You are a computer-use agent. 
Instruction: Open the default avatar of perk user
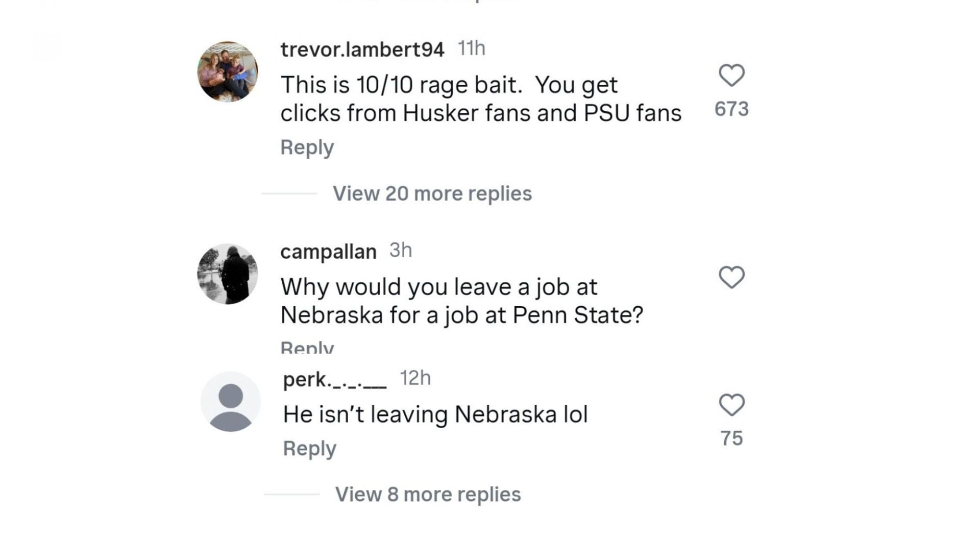point(230,402)
